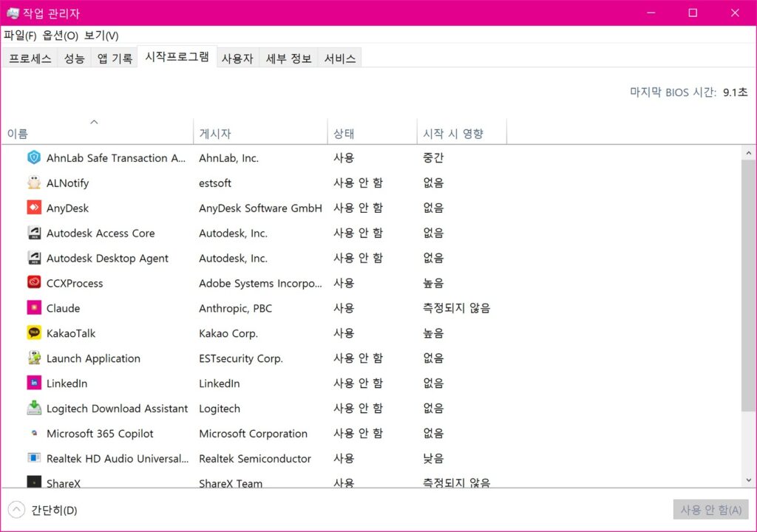Click the yellow KakaoTalk icon

34,332
